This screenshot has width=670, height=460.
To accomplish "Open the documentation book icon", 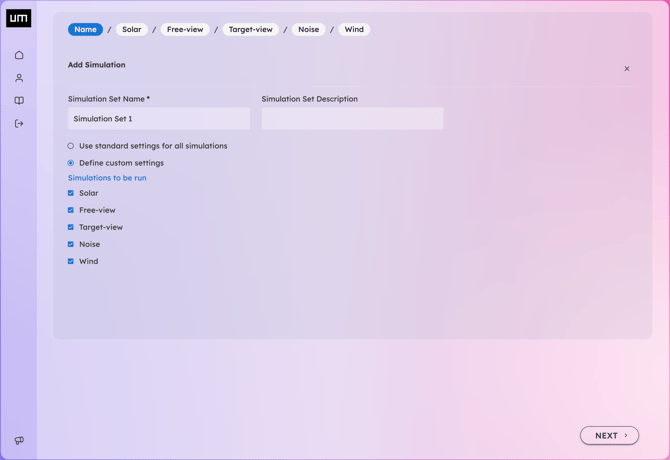I will pyautogui.click(x=19, y=101).
